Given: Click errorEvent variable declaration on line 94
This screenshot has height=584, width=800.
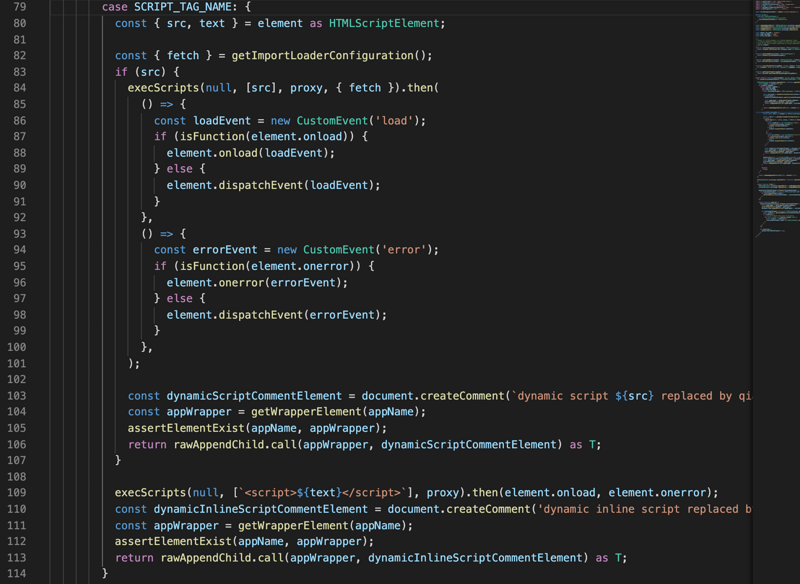Looking at the screenshot, I should [x=225, y=250].
